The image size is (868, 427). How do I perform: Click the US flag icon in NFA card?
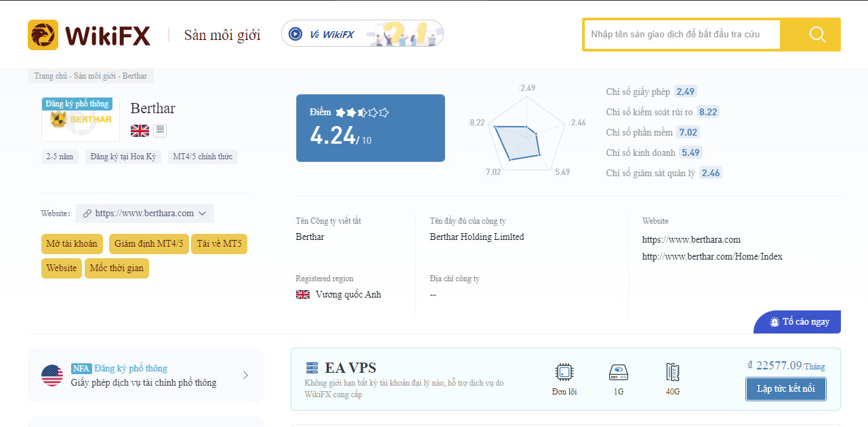(x=52, y=375)
